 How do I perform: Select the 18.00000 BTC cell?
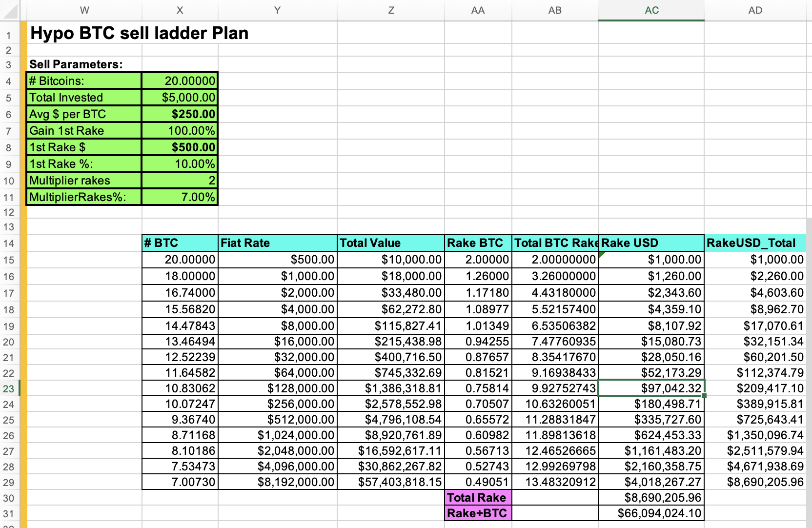pyautogui.click(x=180, y=277)
